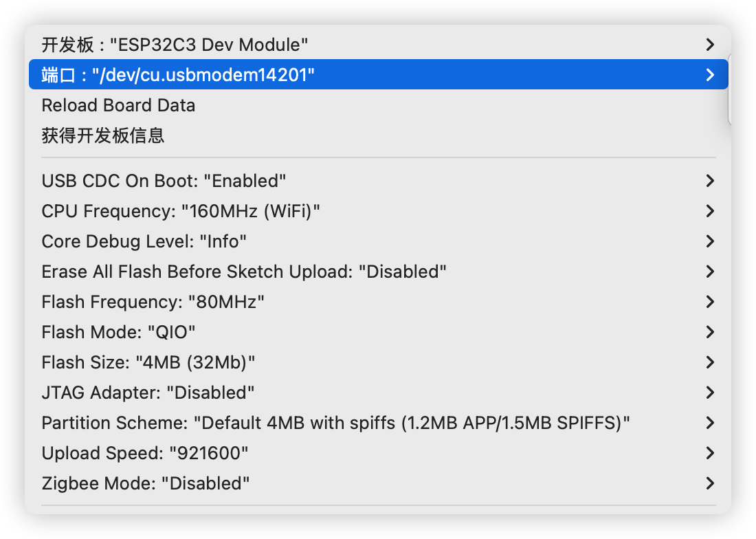Click chevron arrow beside 开发板 row
The height and width of the screenshot is (539, 756).
click(711, 45)
